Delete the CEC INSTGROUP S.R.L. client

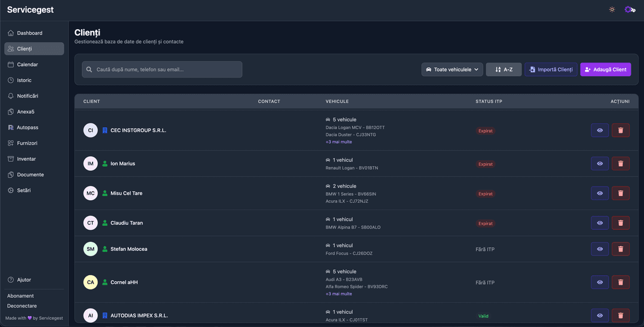tap(620, 130)
